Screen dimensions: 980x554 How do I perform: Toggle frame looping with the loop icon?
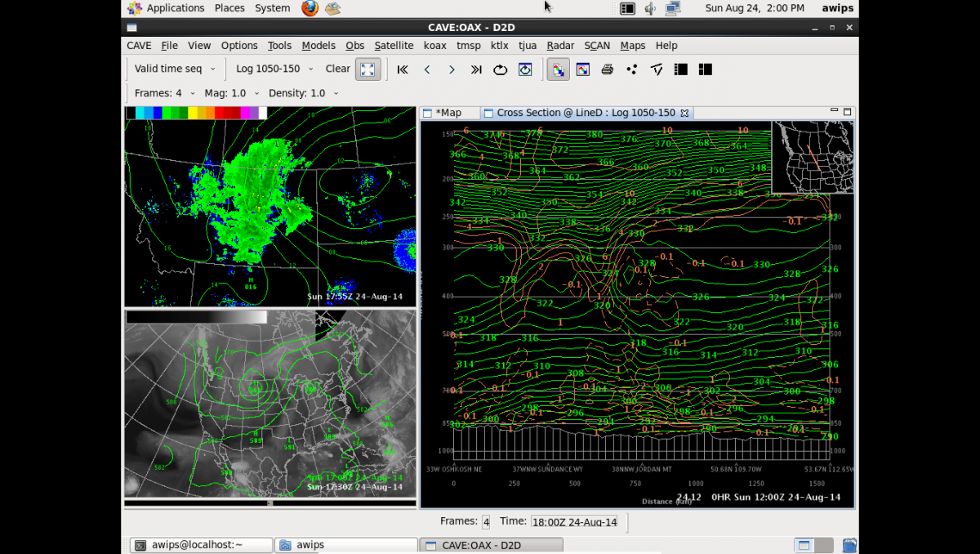point(501,69)
